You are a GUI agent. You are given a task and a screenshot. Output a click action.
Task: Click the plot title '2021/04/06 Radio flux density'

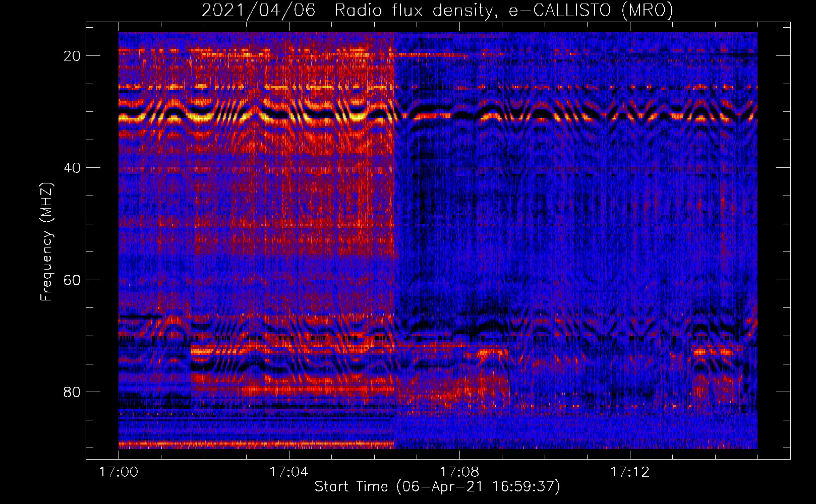pos(438,10)
